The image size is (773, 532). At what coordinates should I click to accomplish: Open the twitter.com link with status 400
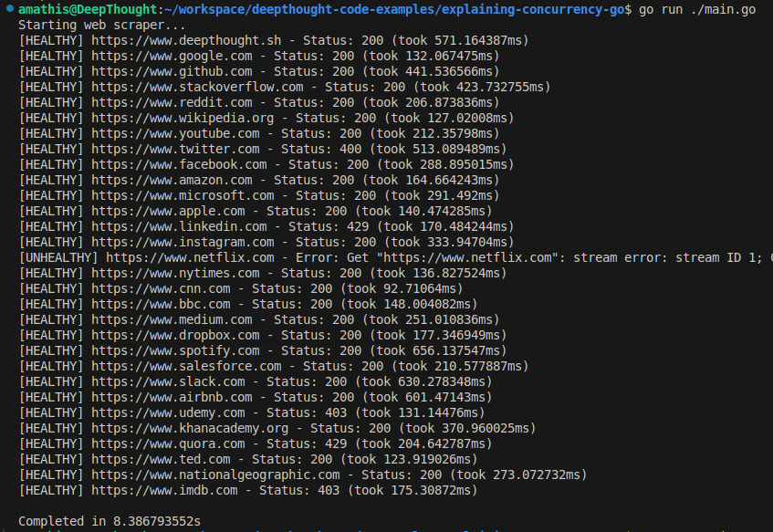(x=175, y=149)
